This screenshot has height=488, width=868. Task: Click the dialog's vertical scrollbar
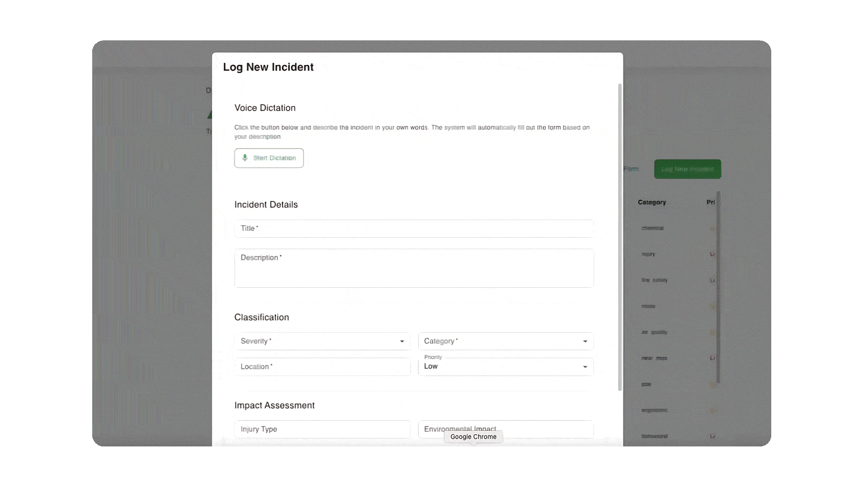(x=620, y=237)
